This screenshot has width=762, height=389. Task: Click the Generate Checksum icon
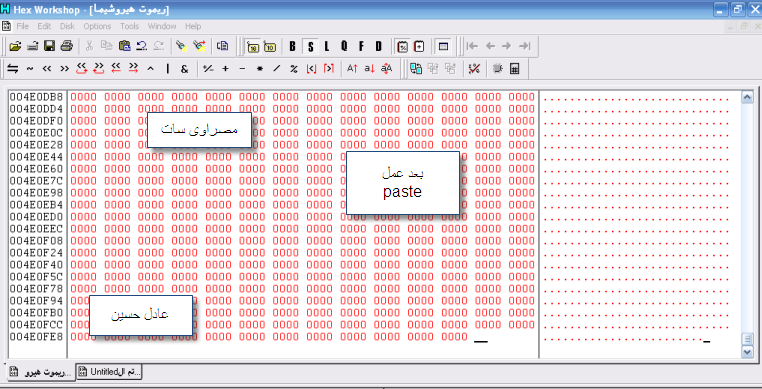click(474, 69)
